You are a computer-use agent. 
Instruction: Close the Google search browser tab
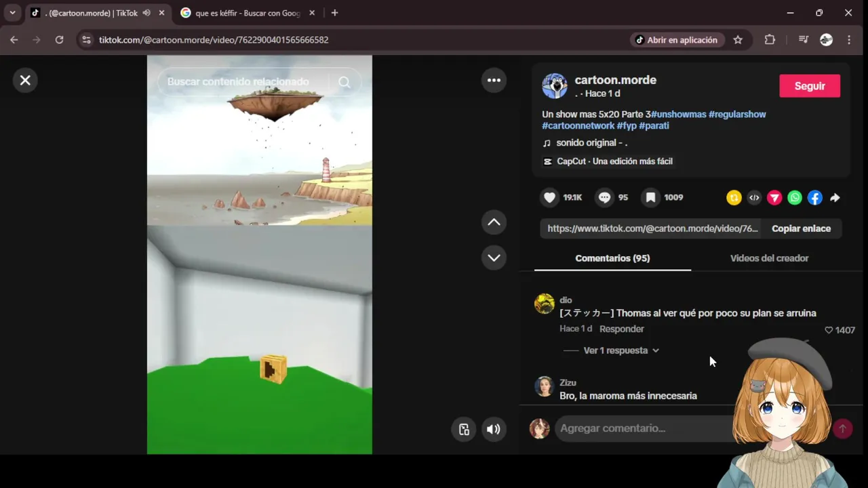[312, 13]
